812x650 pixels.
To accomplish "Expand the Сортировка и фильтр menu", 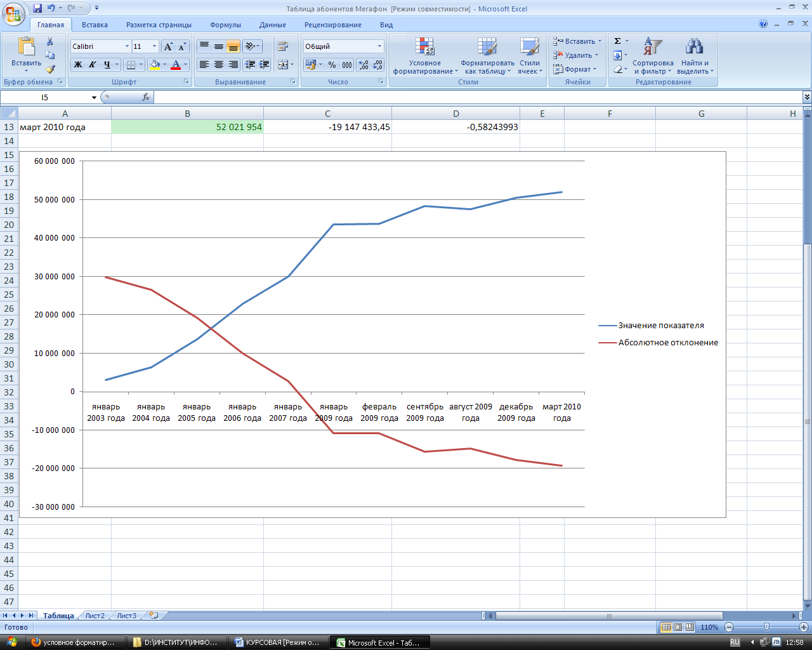I will pyautogui.click(x=653, y=56).
